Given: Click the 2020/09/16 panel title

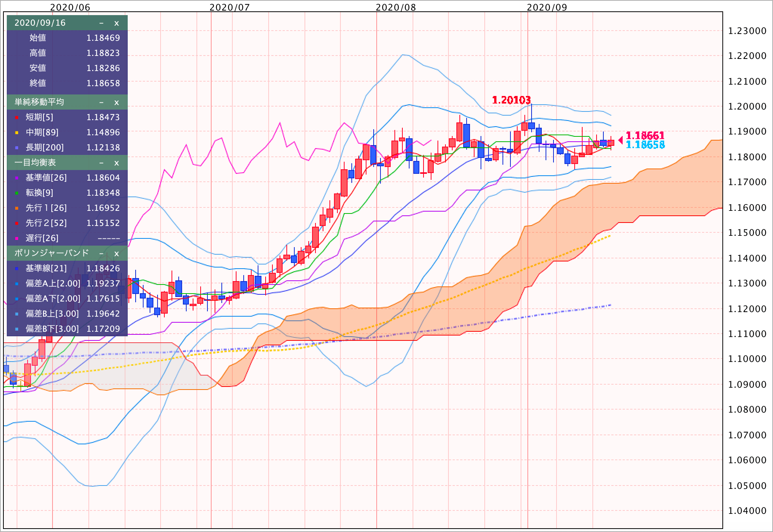Looking at the screenshot, I should pos(40,23).
